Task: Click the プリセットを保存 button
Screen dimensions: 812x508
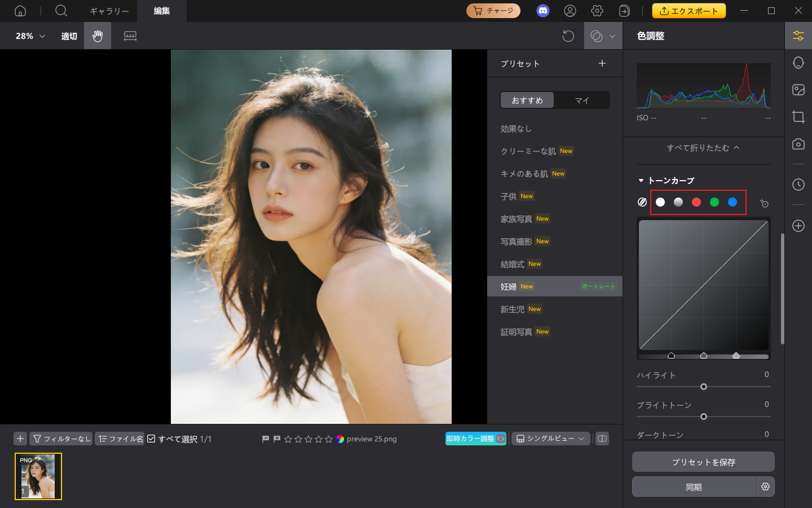Action: click(x=703, y=462)
